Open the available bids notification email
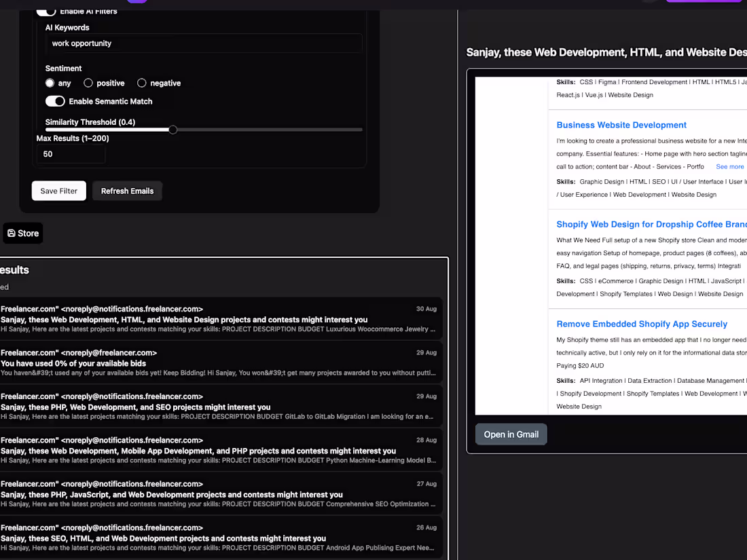 pos(224,362)
